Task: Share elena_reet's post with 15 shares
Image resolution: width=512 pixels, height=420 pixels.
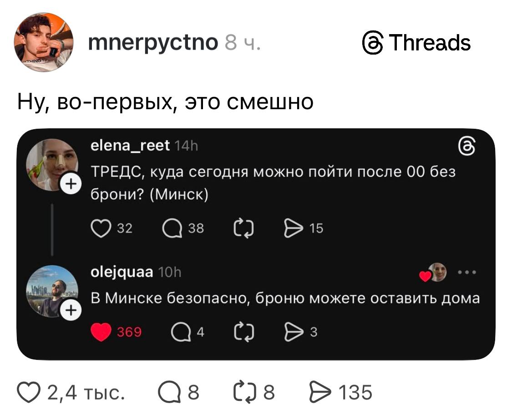Action: pyautogui.click(x=292, y=228)
